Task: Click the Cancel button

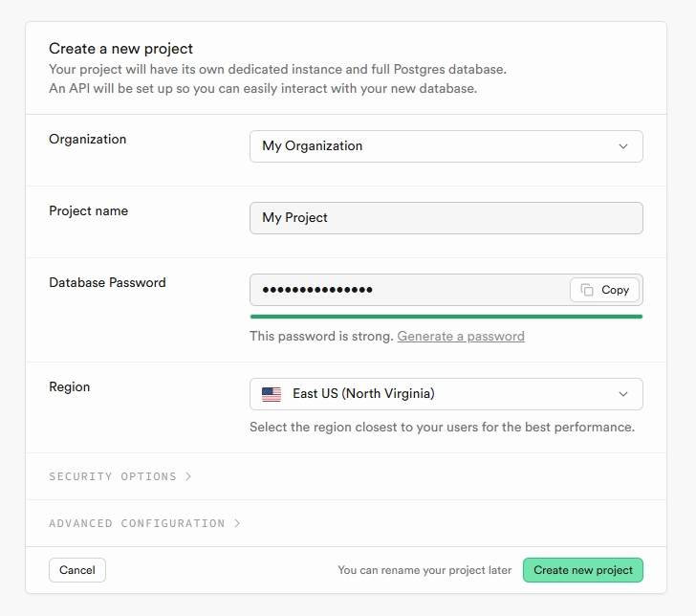Action: [x=77, y=570]
